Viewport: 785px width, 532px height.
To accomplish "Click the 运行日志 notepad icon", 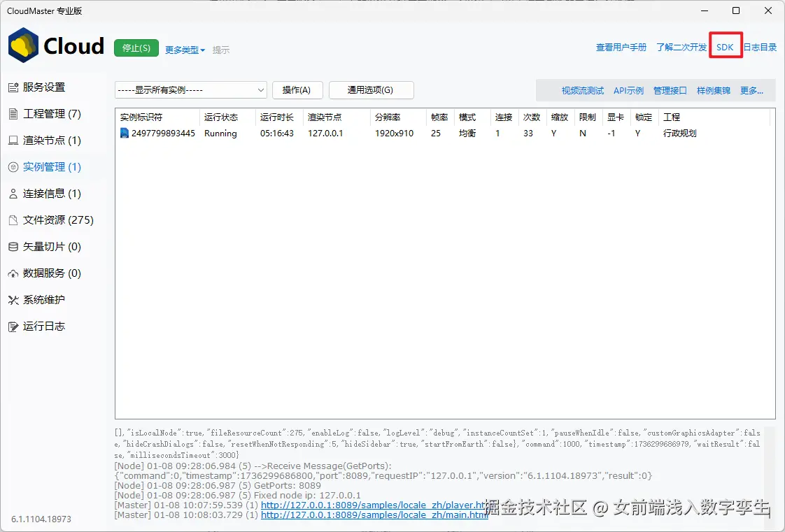I will pos(13,327).
